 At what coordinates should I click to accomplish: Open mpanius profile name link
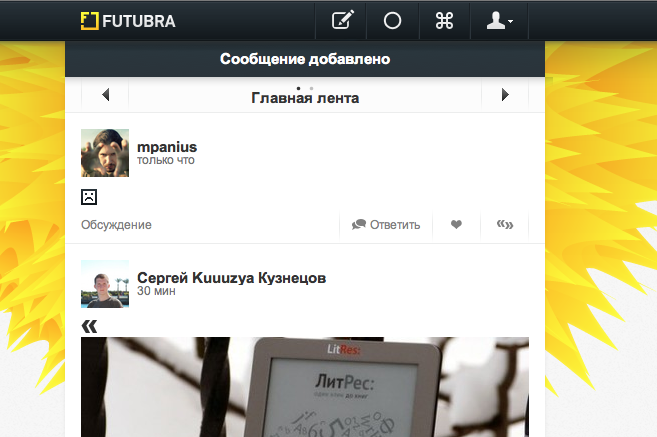coord(166,146)
